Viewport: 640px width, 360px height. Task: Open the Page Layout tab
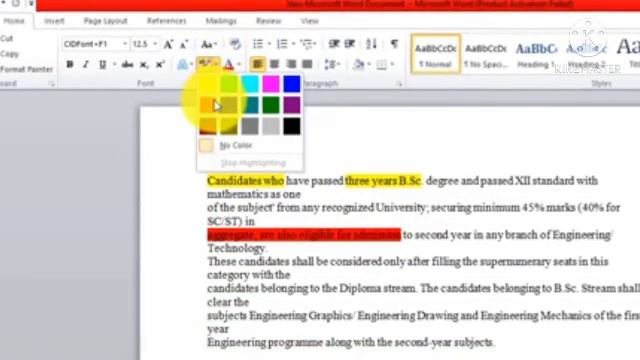[x=105, y=21]
